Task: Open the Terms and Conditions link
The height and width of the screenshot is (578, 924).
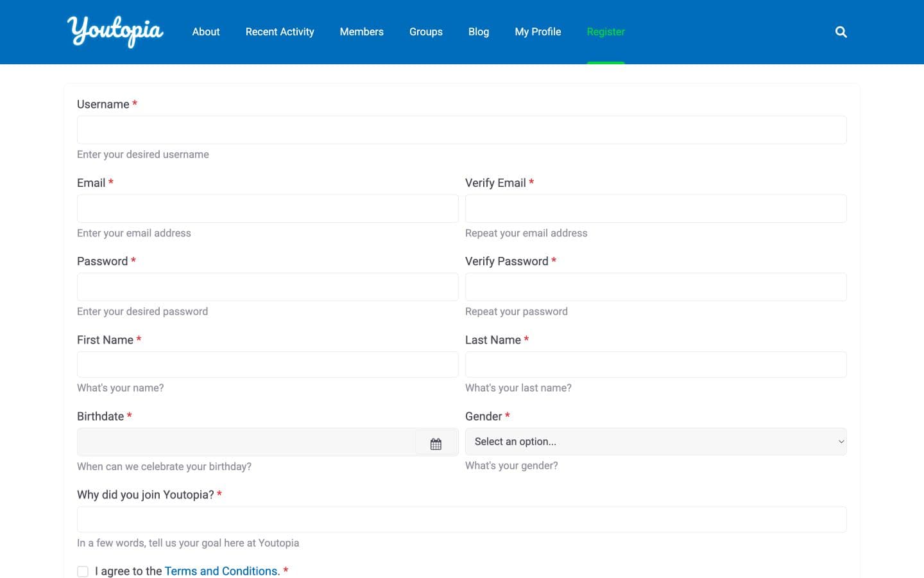Action: tap(222, 571)
